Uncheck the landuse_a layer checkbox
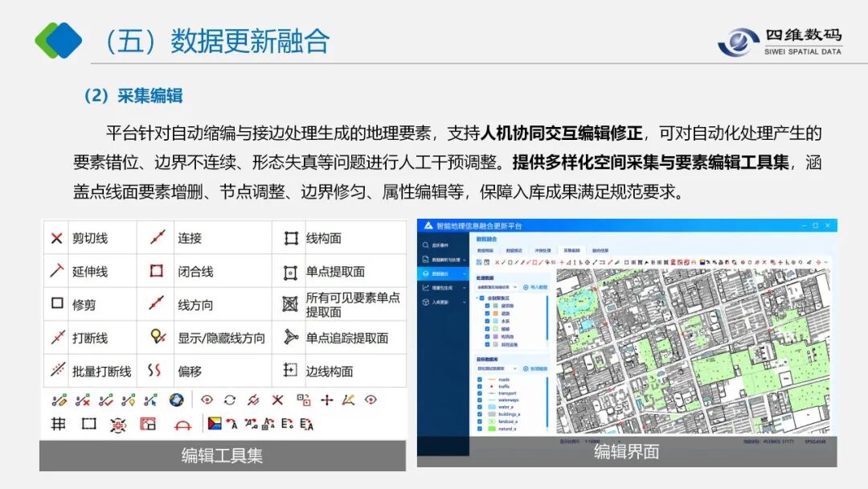 [x=480, y=421]
